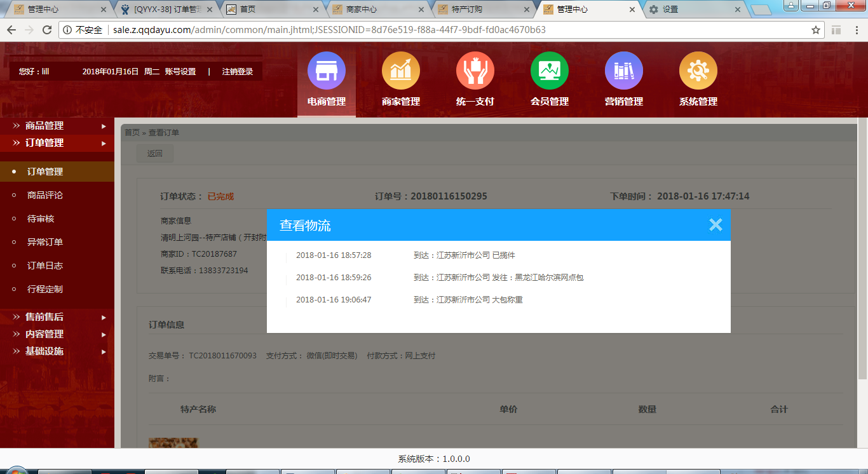
Task: Collapse the 订单管理 sidebar section
Action: tap(57, 143)
